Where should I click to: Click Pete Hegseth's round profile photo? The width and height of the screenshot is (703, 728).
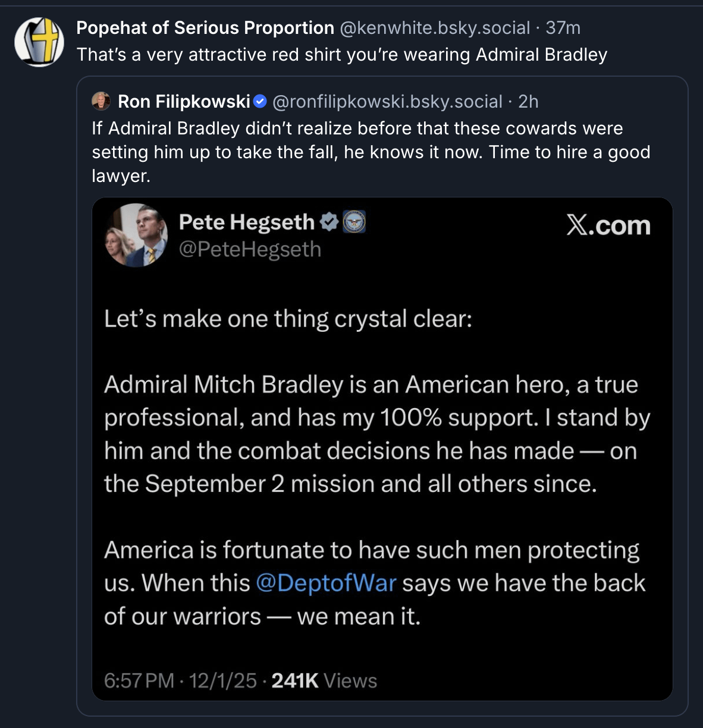pos(136,236)
